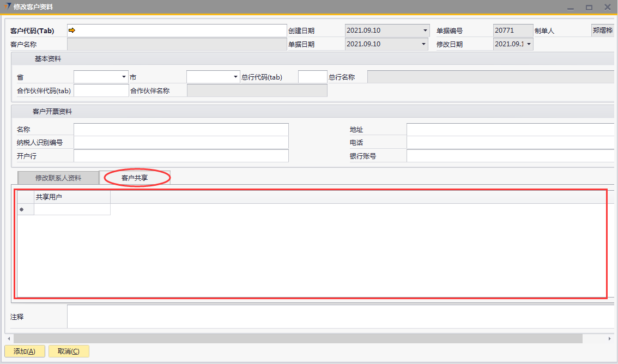The image size is (618, 364).
Task: Open the 省 province dropdown
Action: 124,77
